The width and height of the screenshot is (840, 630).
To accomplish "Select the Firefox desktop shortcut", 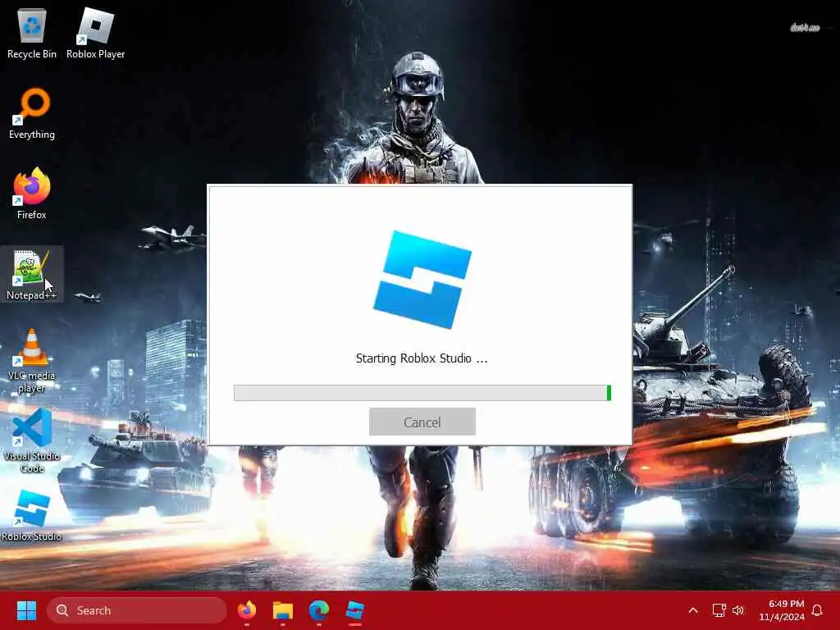I will [x=32, y=194].
